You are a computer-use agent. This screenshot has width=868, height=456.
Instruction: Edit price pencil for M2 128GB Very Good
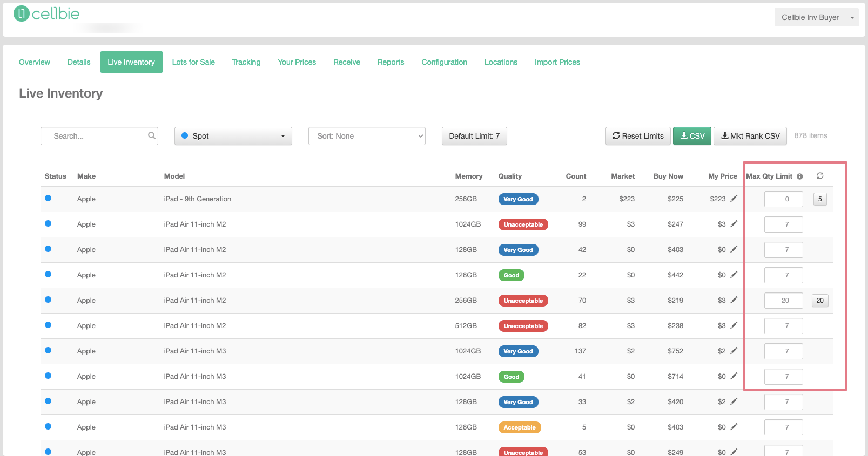tap(734, 249)
